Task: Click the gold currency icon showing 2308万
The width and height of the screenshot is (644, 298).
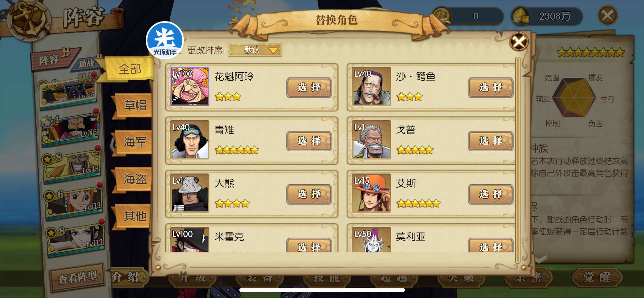Action: (520, 16)
